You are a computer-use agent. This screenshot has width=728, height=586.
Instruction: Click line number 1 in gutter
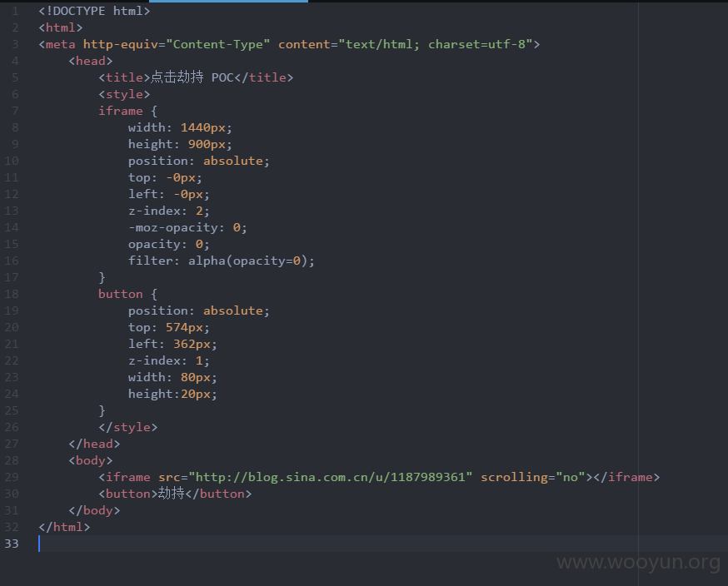click(15, 11)
